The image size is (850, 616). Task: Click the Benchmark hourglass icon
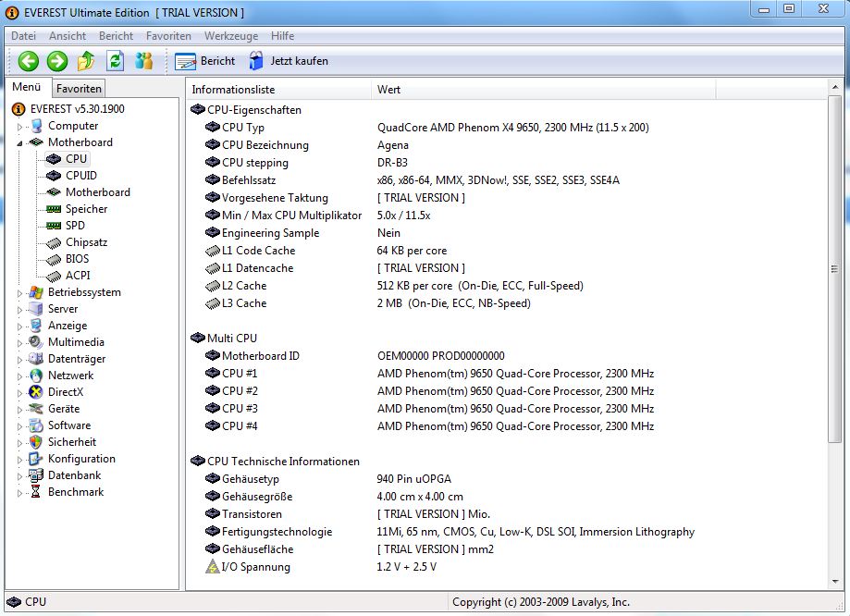click(36, 492)
